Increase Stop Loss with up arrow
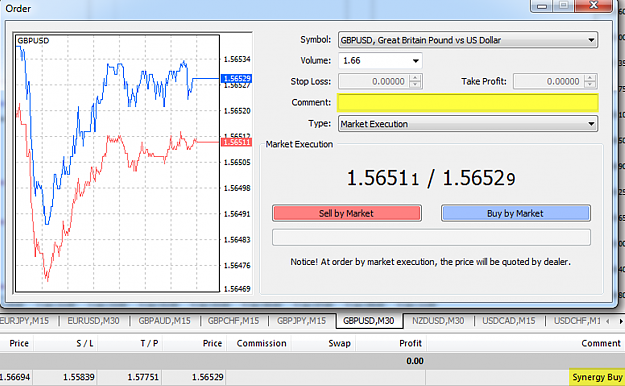625x386 pixels. pos(415,78)
